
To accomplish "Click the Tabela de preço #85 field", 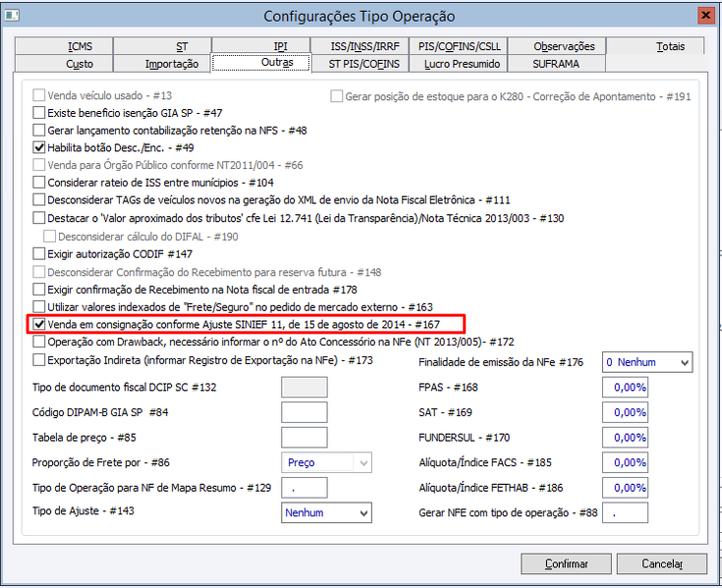I will tap(305, 438).
